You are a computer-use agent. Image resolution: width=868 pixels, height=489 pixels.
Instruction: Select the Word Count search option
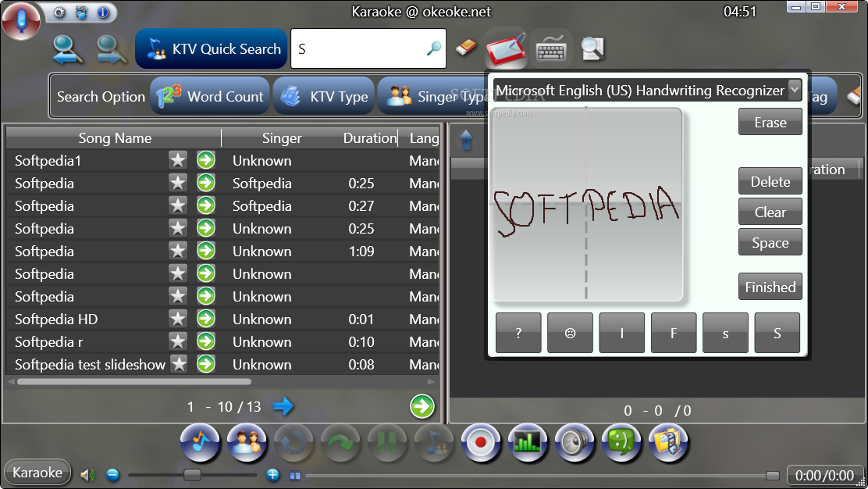coord(210,96)
